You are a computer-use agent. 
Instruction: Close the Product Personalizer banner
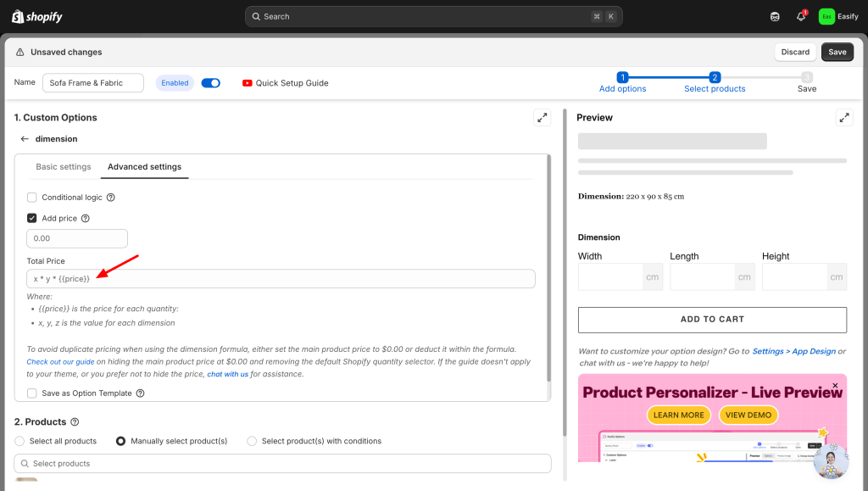pos(835,386)
